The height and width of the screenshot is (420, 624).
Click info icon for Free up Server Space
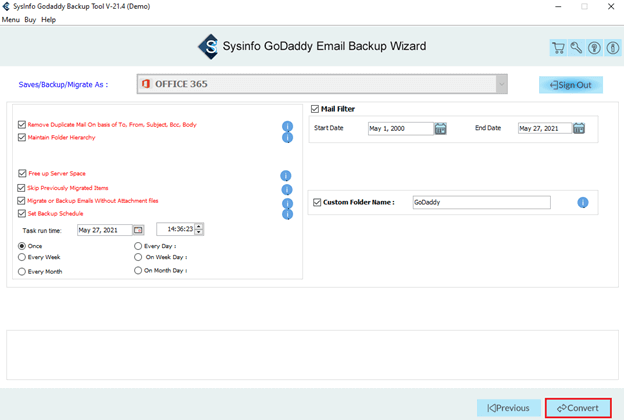coord(286,176)
